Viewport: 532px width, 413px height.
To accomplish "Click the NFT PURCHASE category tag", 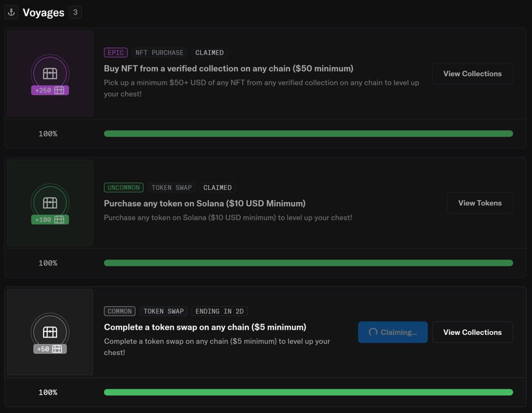I will tap(159, 53).
